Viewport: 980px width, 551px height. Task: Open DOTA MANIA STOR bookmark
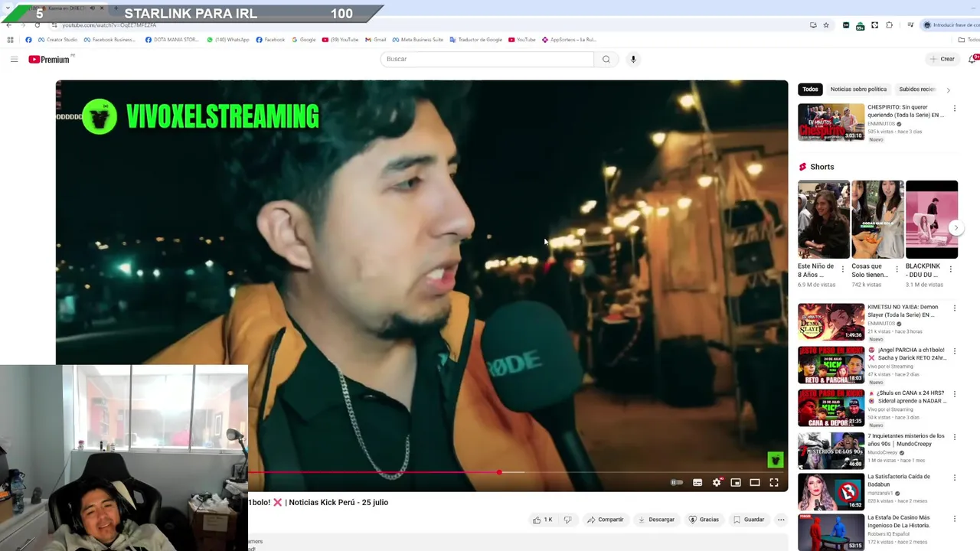[x=171, y=40]
